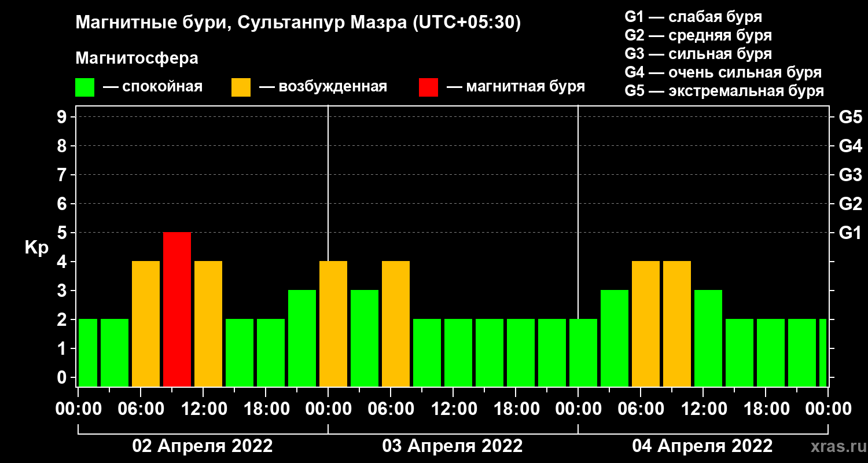Click the 'G3' right axis label
The width and height of the screenshot is (868, 463).
(x=850, y=175)
